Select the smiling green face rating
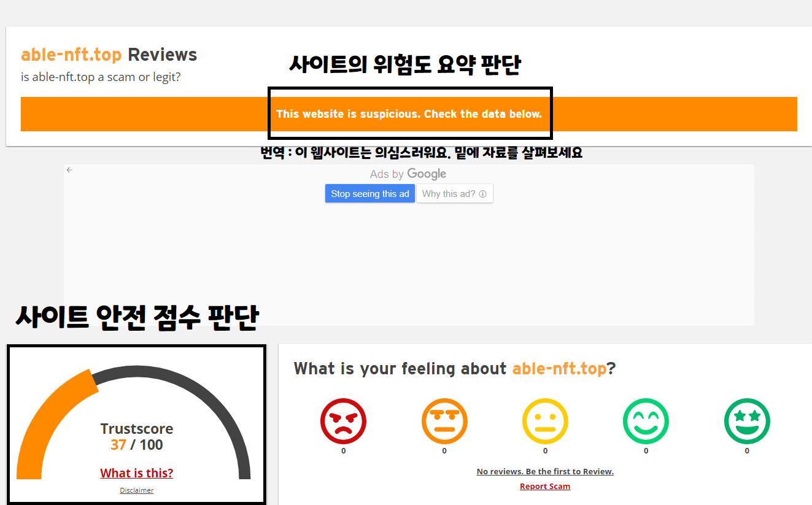The height and width of the screenshot is (505, 812). pos(646,421)
